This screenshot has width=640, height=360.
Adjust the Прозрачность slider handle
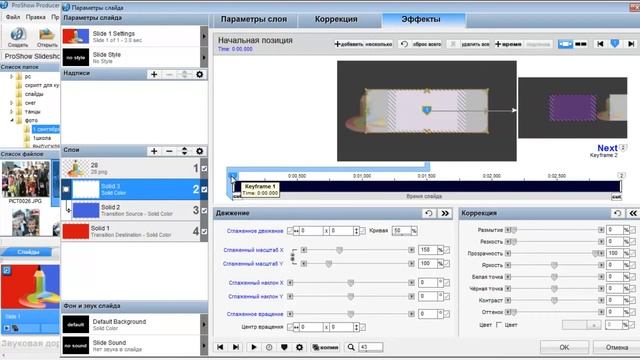(596, 253)
